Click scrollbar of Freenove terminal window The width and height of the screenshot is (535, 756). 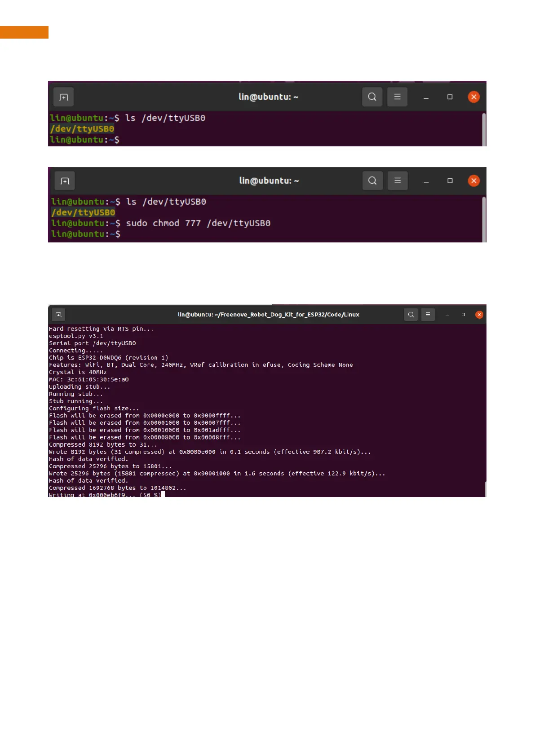pos(485,489)
